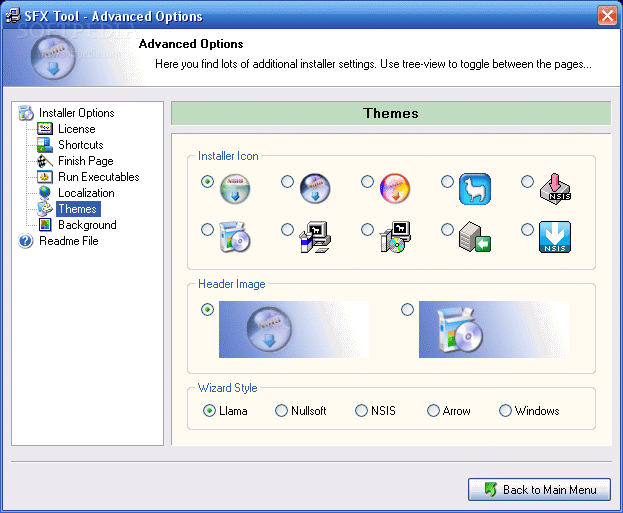The height and width of the screenshot is (513, 623).
Task: Click the Background tree icon
Action: tap(45, 225)
